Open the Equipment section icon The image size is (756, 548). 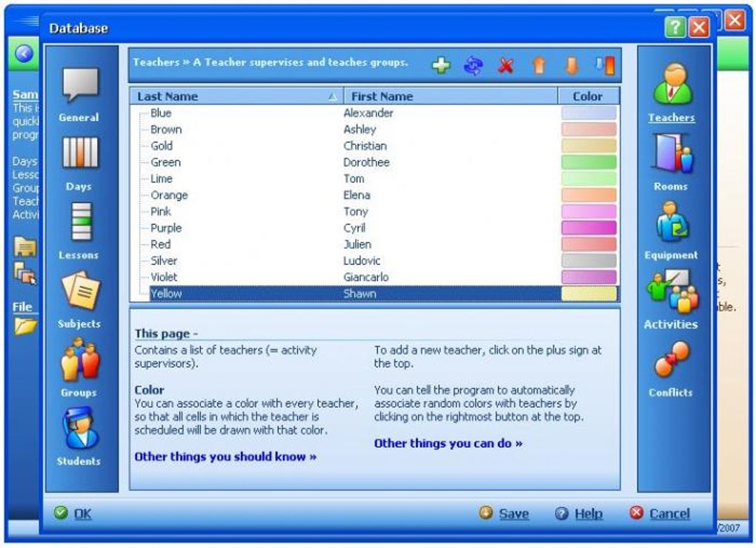(672, 222)
